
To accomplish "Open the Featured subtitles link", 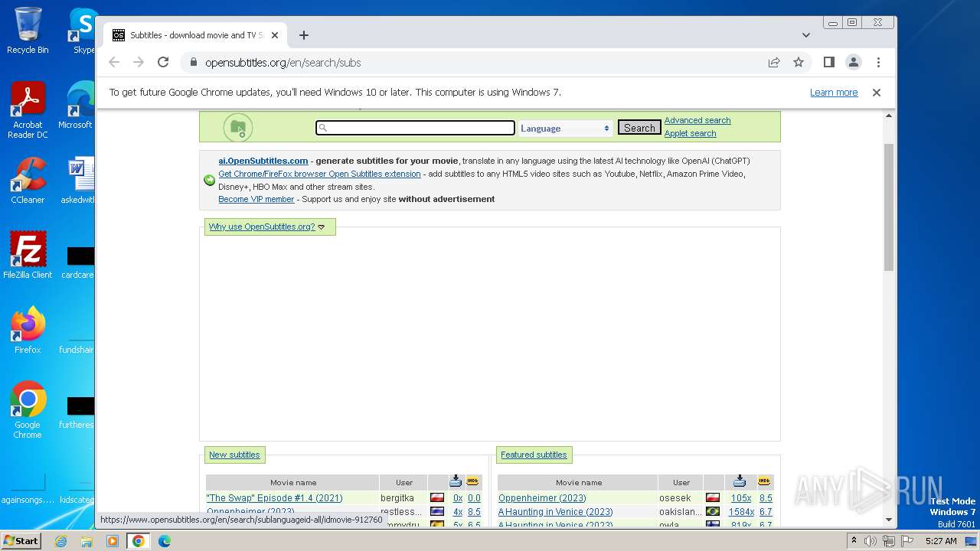I will [534, 455].
